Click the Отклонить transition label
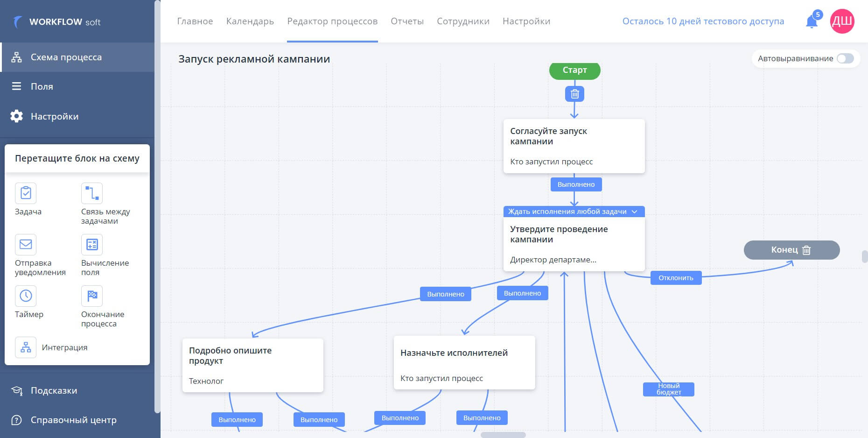868x438 pixels. [676, 278]
